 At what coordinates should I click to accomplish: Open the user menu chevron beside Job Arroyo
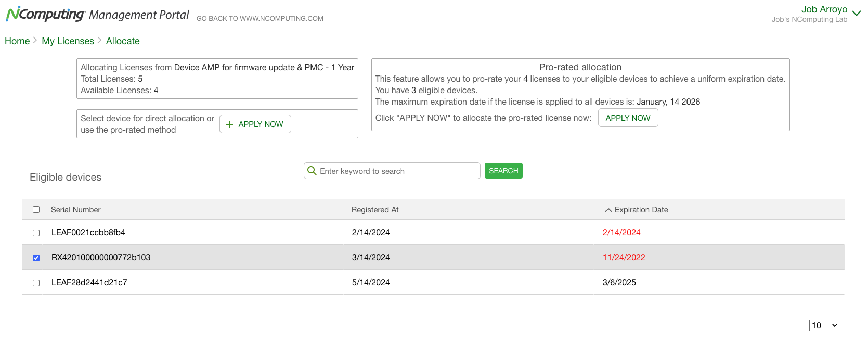[x=857, y=13]
